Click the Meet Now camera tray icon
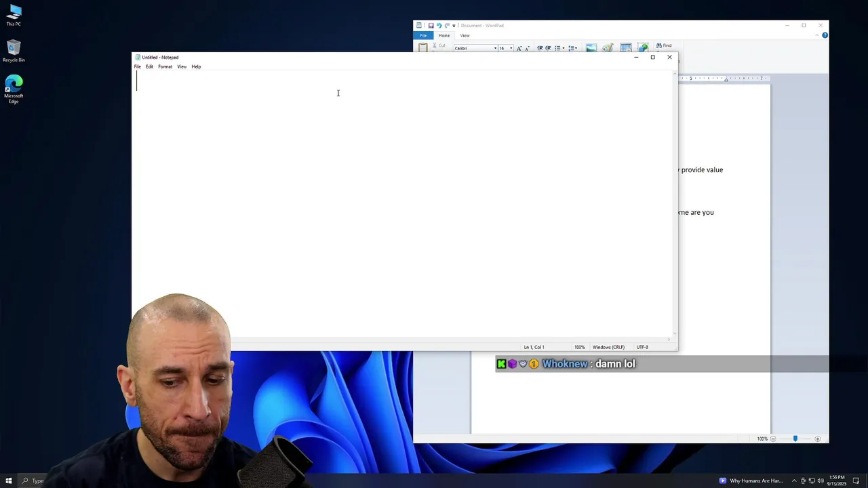 coord(803,481)
